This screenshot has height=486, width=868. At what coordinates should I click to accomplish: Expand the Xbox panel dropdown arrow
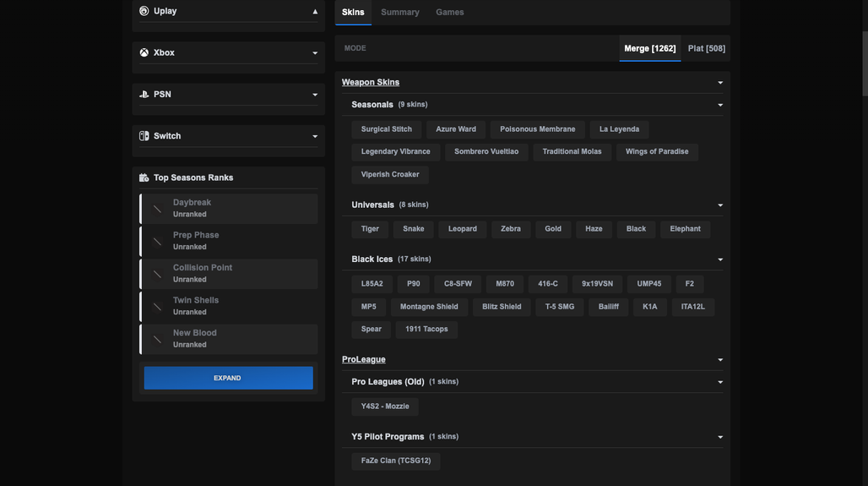pos(315,53)
